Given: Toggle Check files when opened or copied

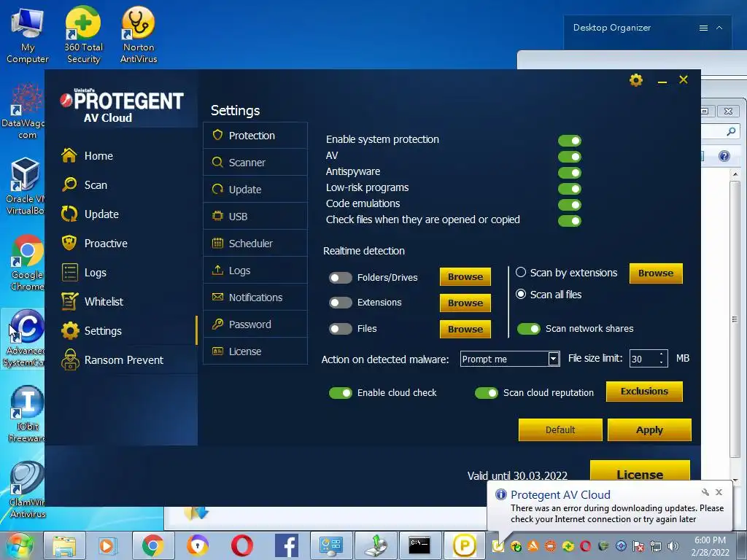Looking at the screenshot, I should 570,221.
